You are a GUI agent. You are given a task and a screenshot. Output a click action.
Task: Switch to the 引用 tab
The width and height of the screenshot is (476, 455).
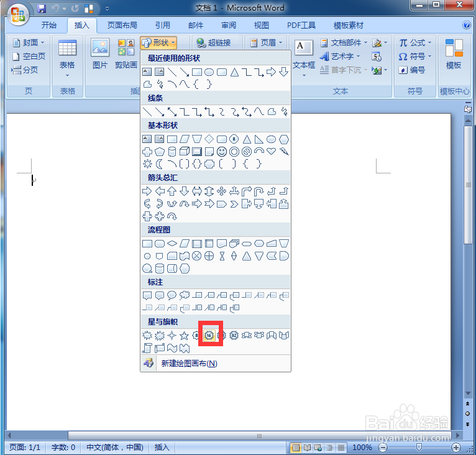pos(163,25)
